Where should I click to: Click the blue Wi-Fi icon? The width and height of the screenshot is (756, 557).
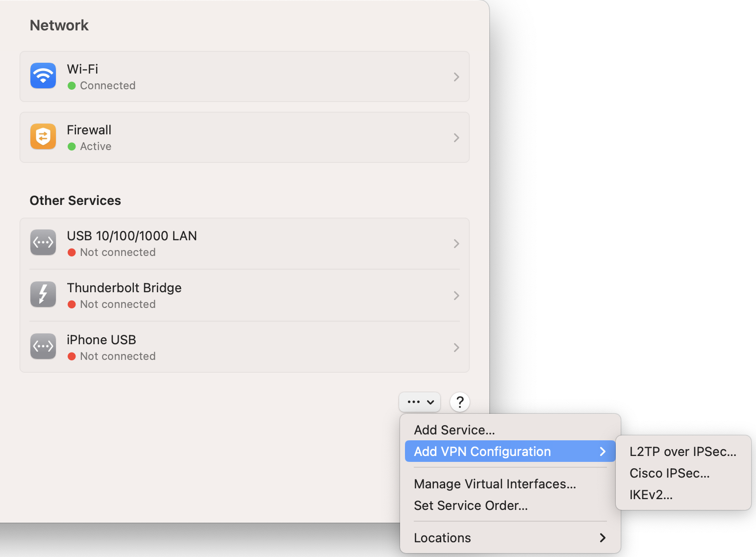click(x=43, y=76)
